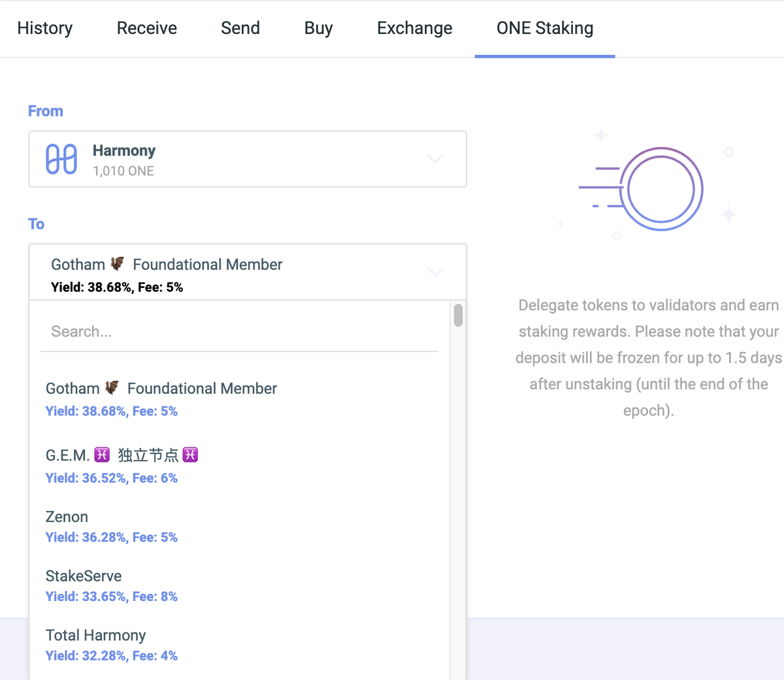The image size is (784, 680).
Task: Click the selected validator's 'Yield: 38.68%, Fee: 5%' text
Action: 117,287
